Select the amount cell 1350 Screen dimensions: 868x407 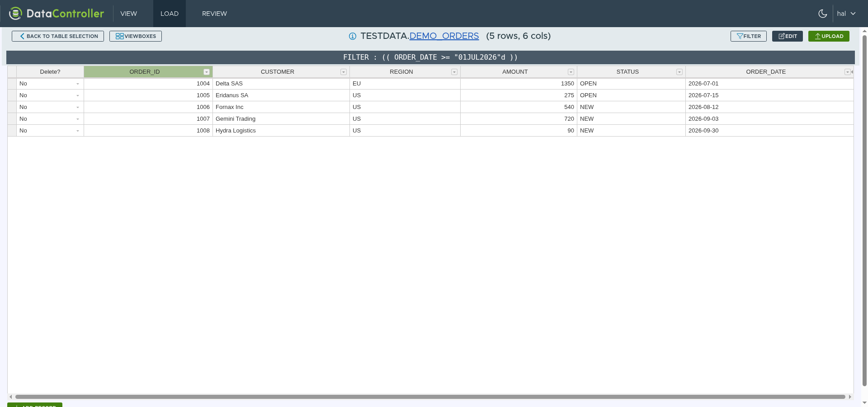pyautogui.click(x=519, y=84)
